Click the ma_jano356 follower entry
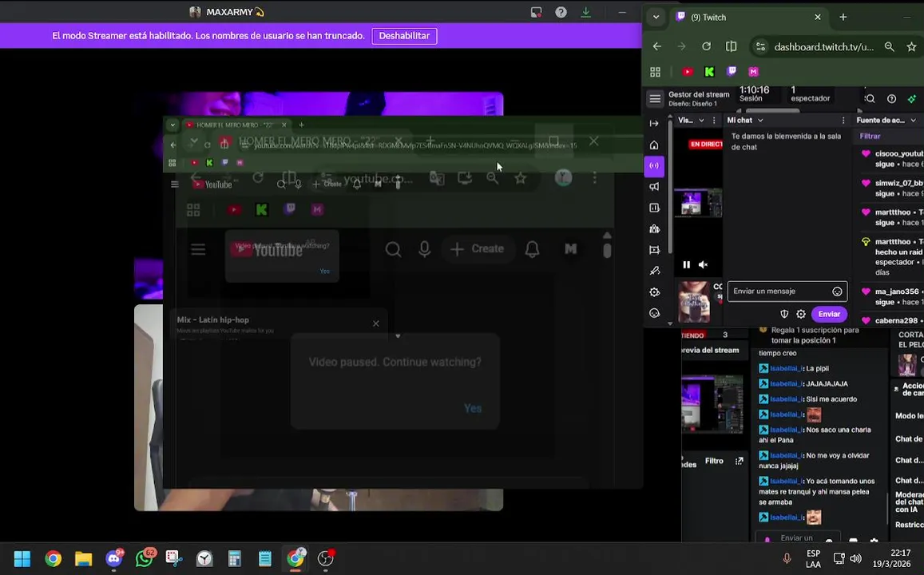This screenshot has height=575, width=924. [891, 296]
